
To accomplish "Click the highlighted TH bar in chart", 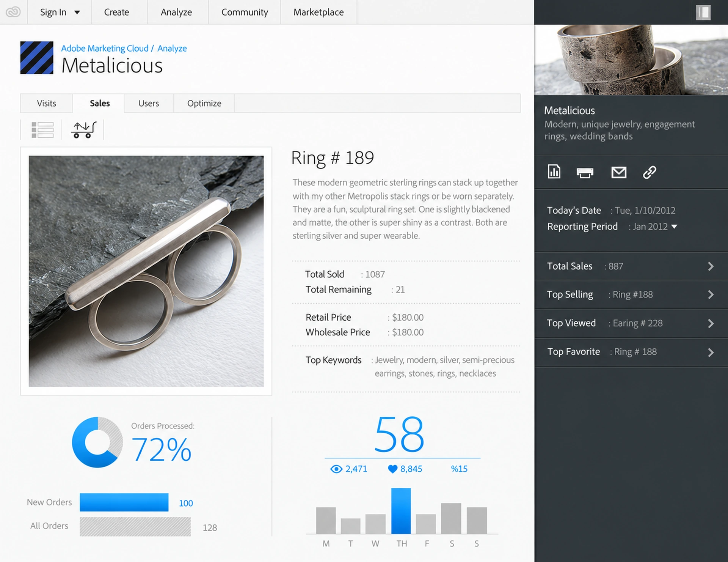I will click(x=401, y=511).
